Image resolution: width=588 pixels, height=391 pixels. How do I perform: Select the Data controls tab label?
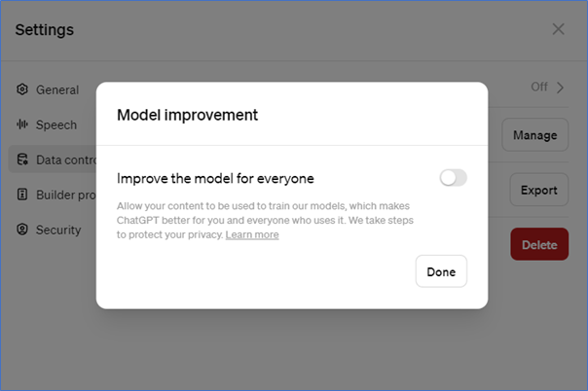[x=65, y=160]
